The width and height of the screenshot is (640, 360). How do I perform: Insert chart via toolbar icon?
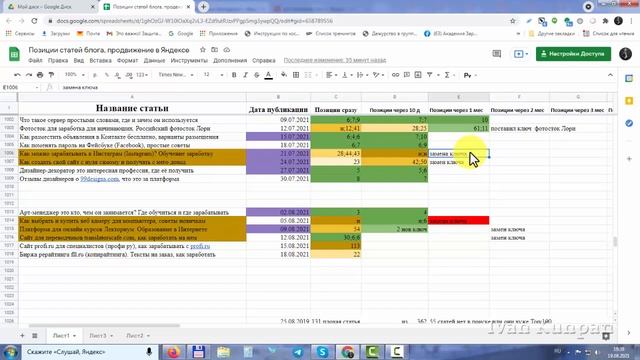pyautogui.click(x=418, y=75)
